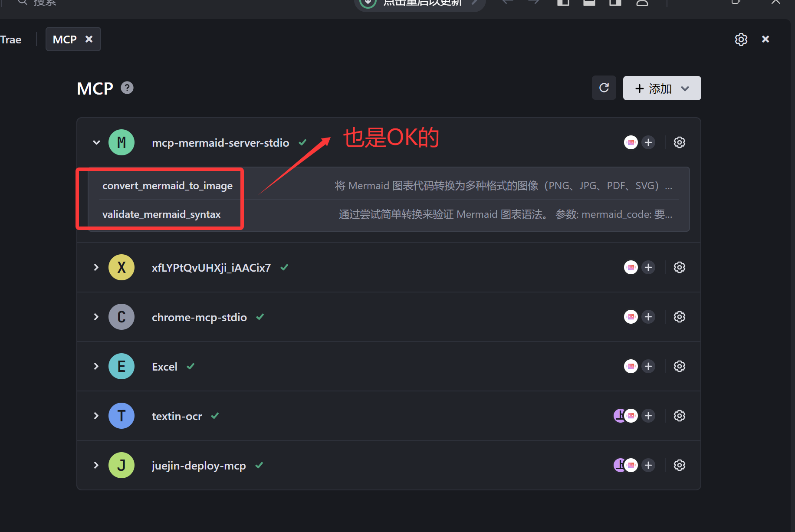Expand the chrome-mcp-stdio server entry
The image size is (795, 532).
click(x=96, y=317)
